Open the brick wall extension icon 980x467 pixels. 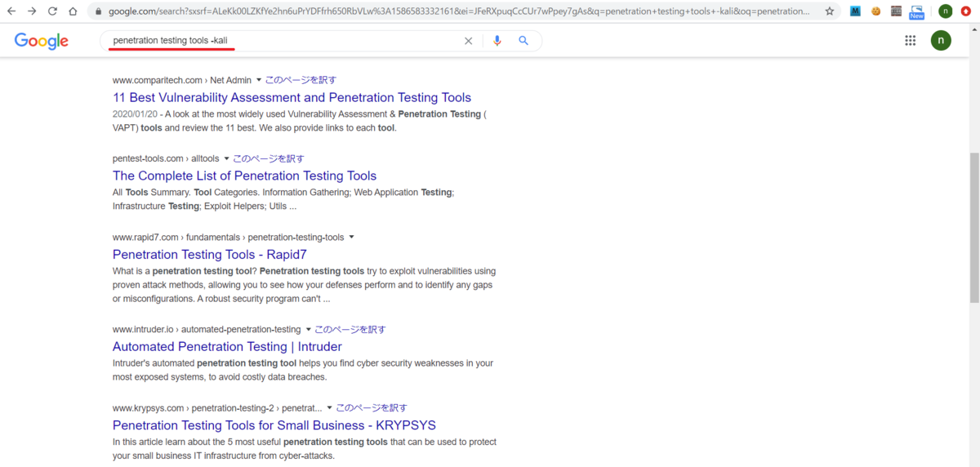coord(896,11)
